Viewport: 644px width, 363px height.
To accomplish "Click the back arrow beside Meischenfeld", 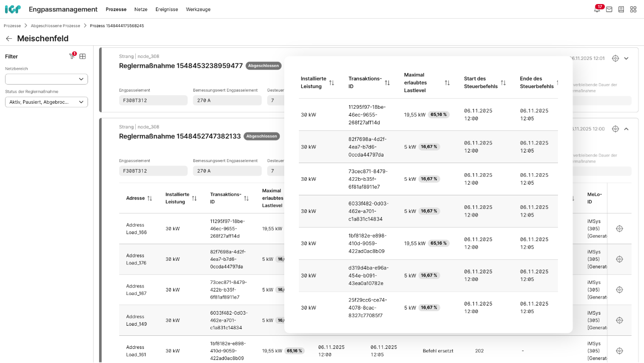I will (x=9, y=39).
